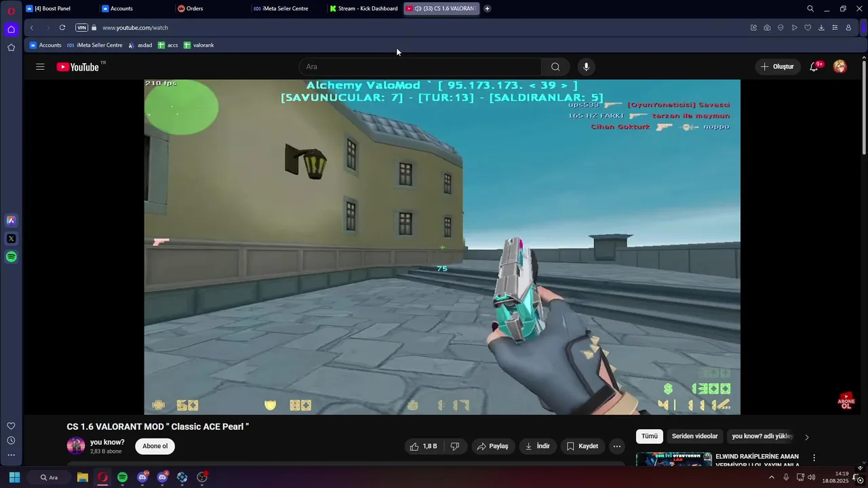This screenshot has width=868, height=488.
Task: Open File Explorer from the taskbar
Action: (83, 477)
